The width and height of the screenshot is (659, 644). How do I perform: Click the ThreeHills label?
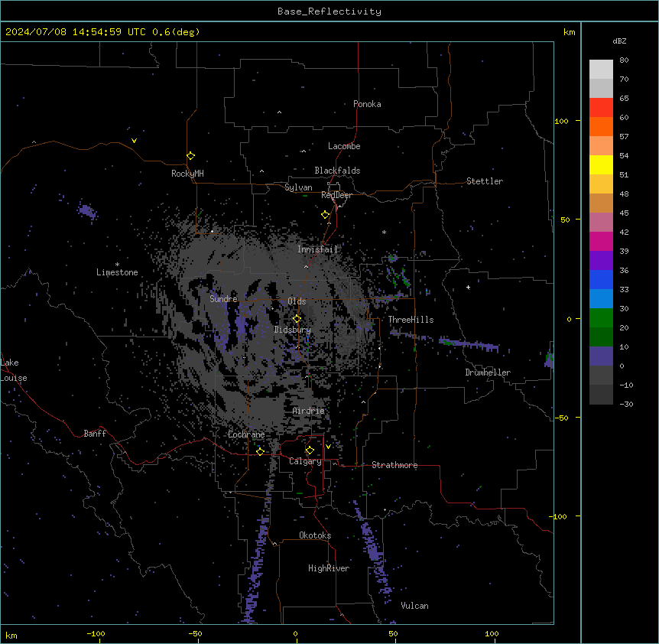pyautogui.click(x=411, y=320)
